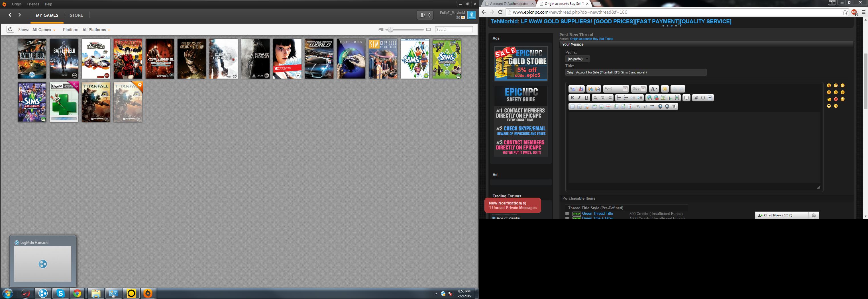Click the EclipZ_MayheM profile avatar

[x=471, y=15]
